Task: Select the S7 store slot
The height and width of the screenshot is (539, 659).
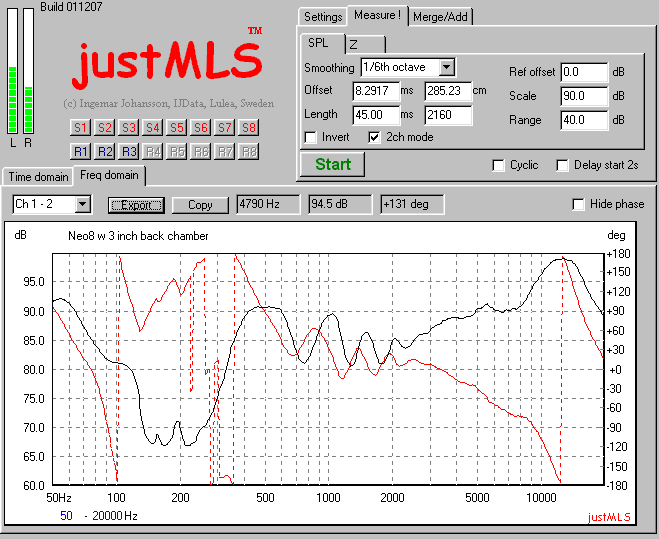Action: pos(224,128)
